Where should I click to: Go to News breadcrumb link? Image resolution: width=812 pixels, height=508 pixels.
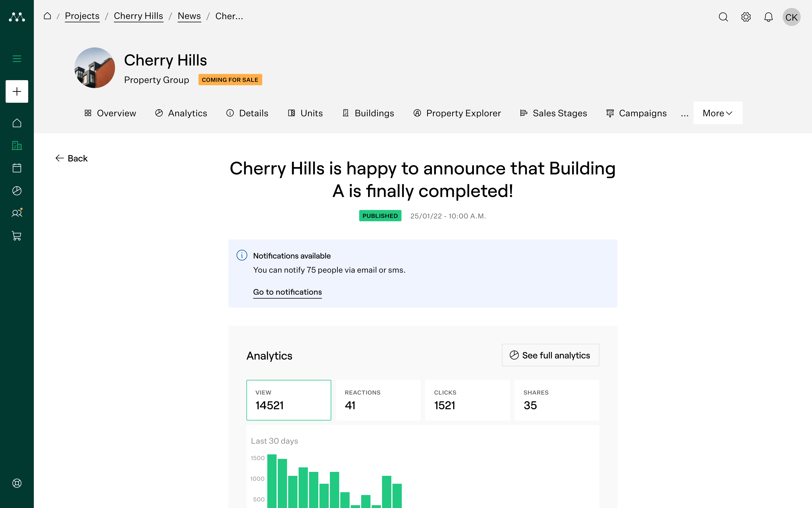click(189, 16)
